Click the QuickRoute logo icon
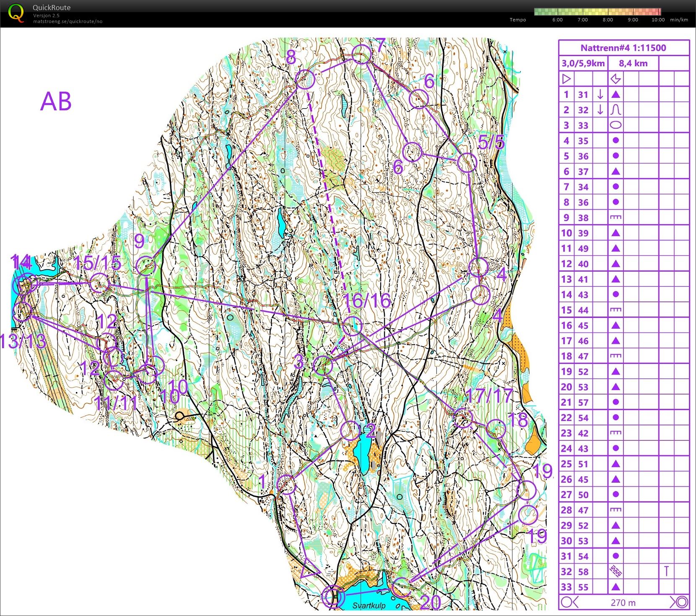The height and width of the screenshot is (616, 696). pos(16,13)
